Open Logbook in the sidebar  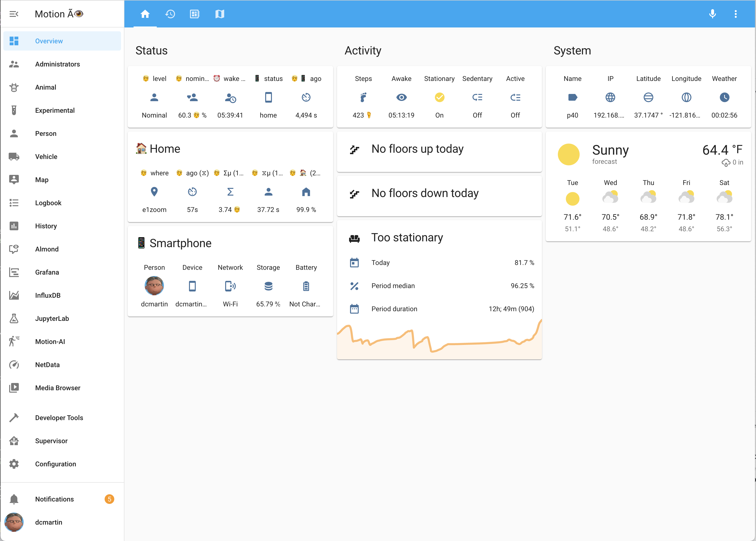coord(48,203)
